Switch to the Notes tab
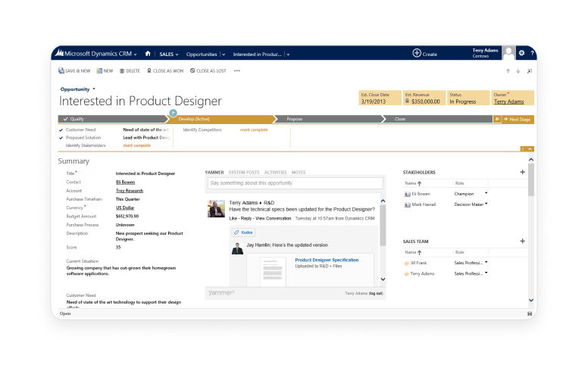Viewport: 588px width, 365px height. [299, 173]
